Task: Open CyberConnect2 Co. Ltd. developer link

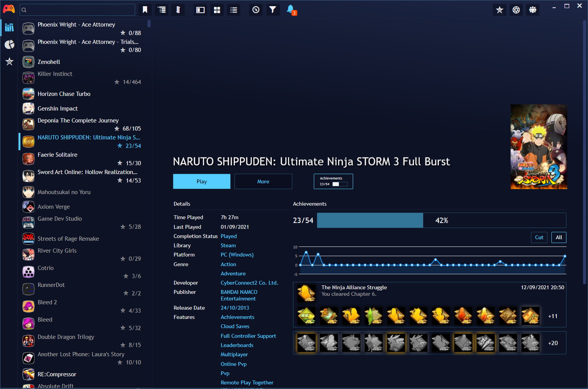Action: click(249, 283)
